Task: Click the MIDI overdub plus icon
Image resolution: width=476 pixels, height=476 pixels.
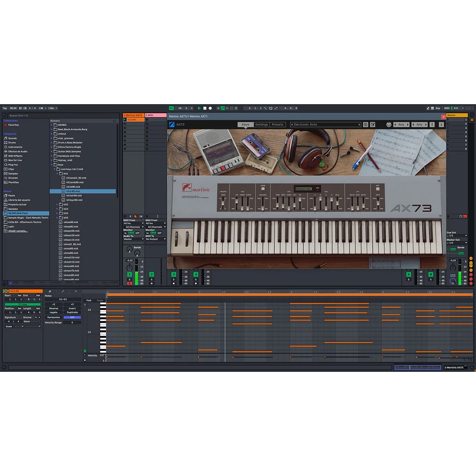Action: (x=218, y=108)
